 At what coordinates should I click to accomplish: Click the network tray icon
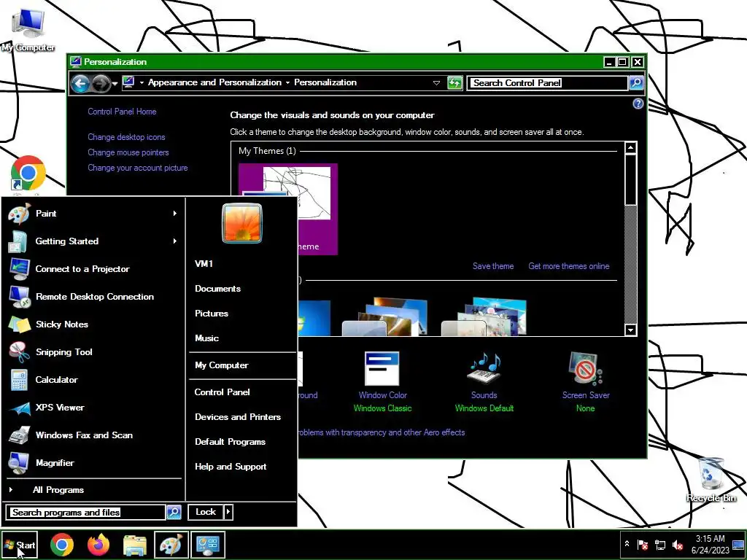point(659,545)
